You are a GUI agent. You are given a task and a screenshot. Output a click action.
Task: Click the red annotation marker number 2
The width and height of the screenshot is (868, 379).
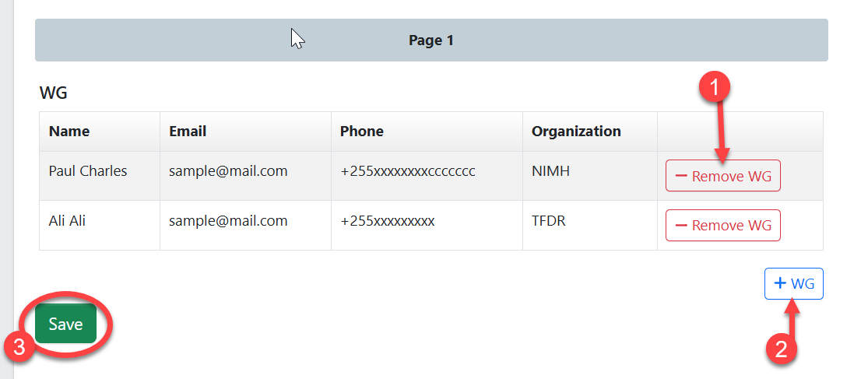click(781, 349)
